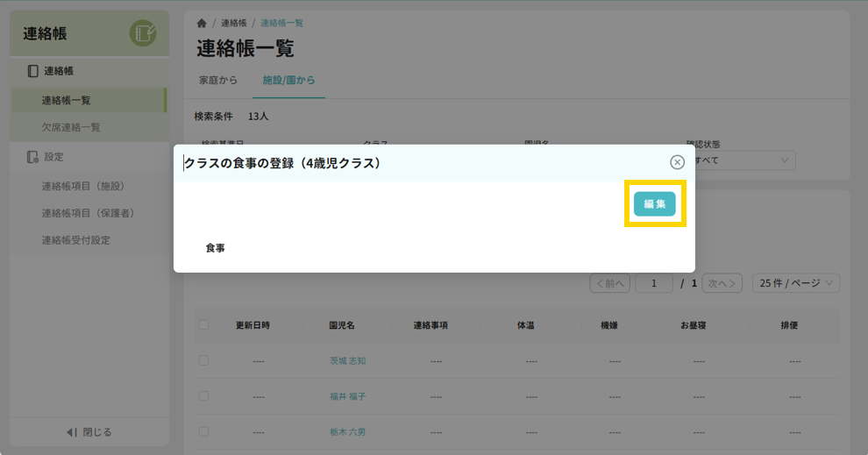Click the 連絡帳 book icon in sidebar
This screenshot has width=868, height=455.
pos(32,71)
